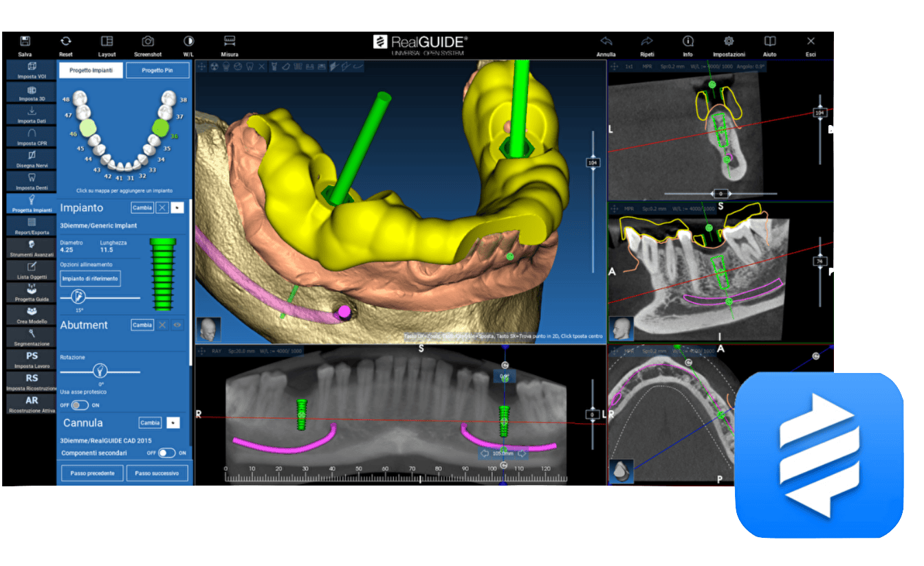The image size is (924, 566).
Task: Open the Segmentazione tool in sidebar
Action: (x=31, y=337)
